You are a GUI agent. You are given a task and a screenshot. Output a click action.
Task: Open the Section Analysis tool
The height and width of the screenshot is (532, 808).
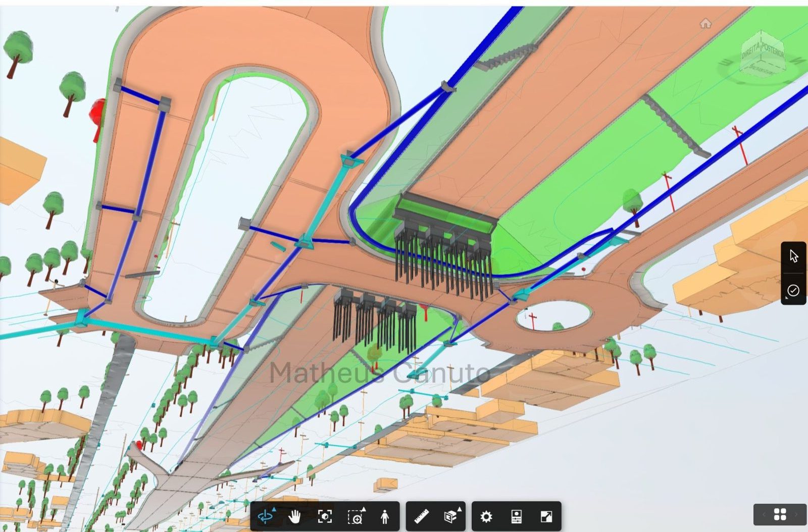point(450,517)
